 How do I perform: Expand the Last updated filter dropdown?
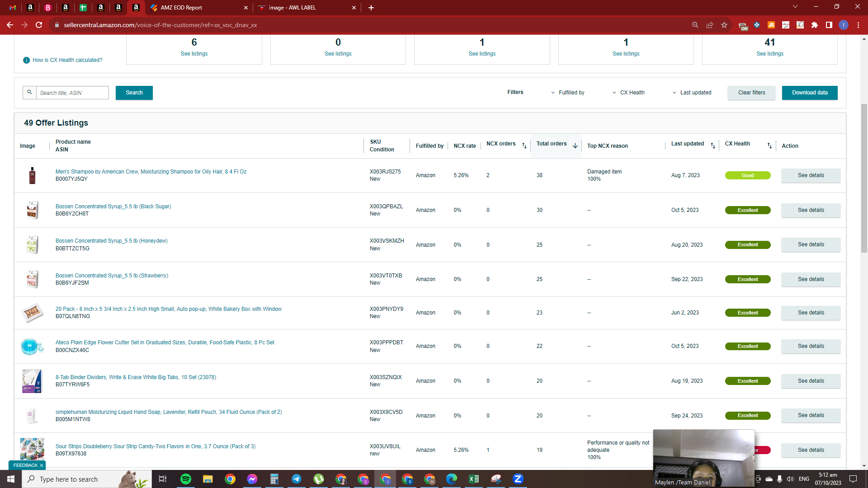[x=692, y=93]
